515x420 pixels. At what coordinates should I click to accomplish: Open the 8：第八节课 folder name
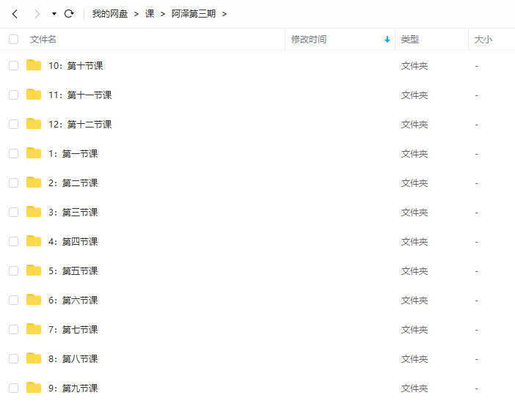[73, 358]
